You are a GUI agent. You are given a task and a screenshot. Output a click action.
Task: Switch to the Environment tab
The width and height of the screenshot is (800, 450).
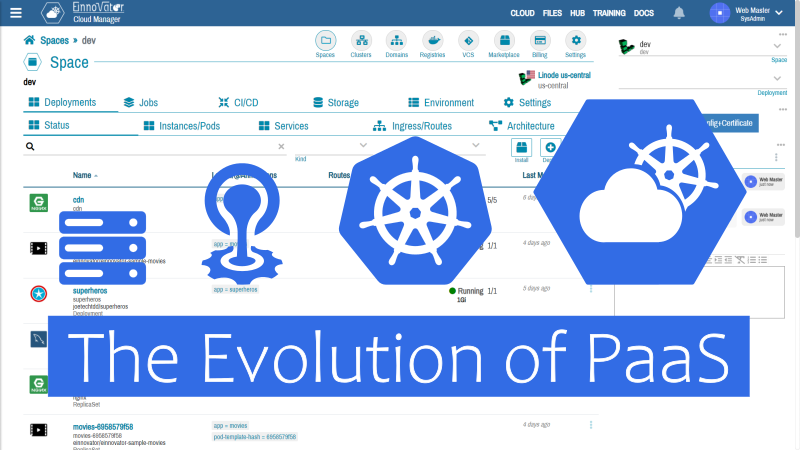[441, 103]
